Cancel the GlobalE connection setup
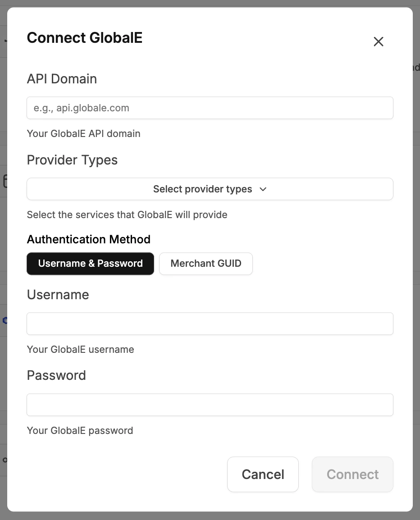This screenshot has width=420, height=520. point(263,474)
